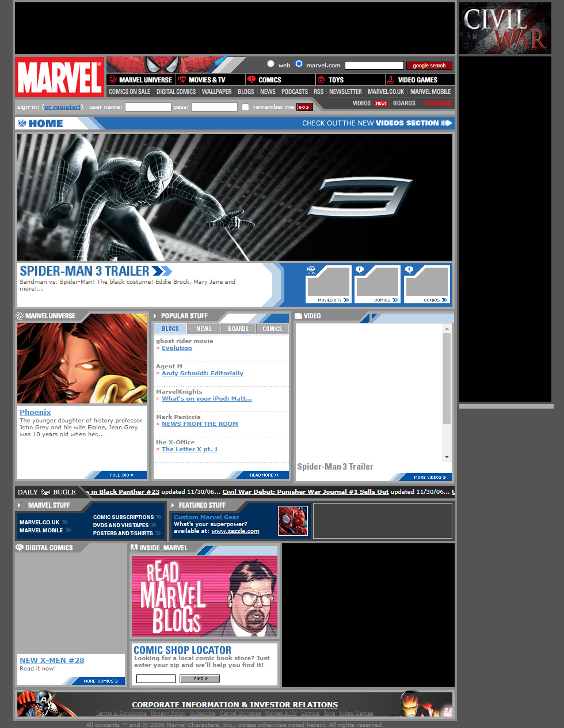
Task: Expand the Featured Stuff triangle
Action: point(173,505)
